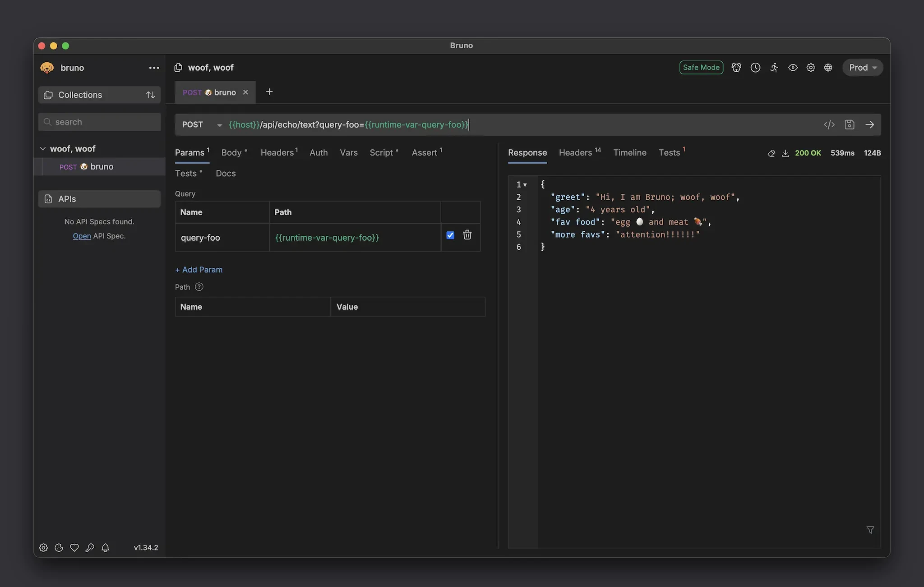Add a new request tab with plus
The height and width of the screenshot is (587, 924).
coord(269,92)
